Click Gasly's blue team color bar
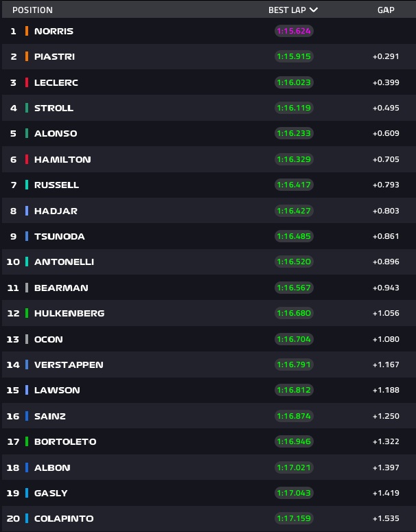Viewport: 416px width, 532px height. 26,493
